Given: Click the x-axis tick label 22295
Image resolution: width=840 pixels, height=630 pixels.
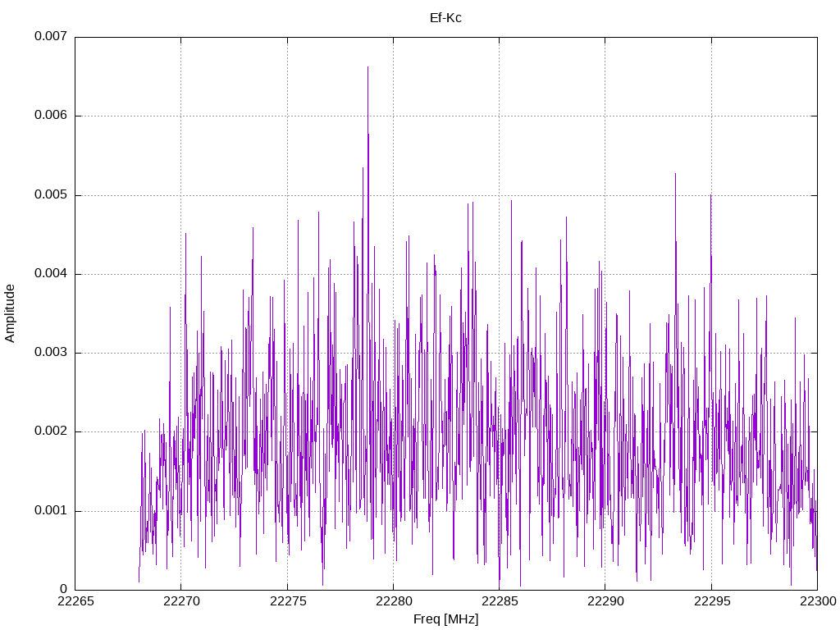Looking at the screenshot, I should 712,601.
